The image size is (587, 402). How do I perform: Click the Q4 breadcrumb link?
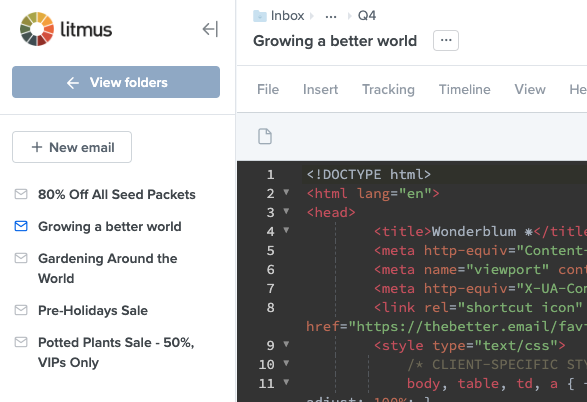(x=367, y=16)
